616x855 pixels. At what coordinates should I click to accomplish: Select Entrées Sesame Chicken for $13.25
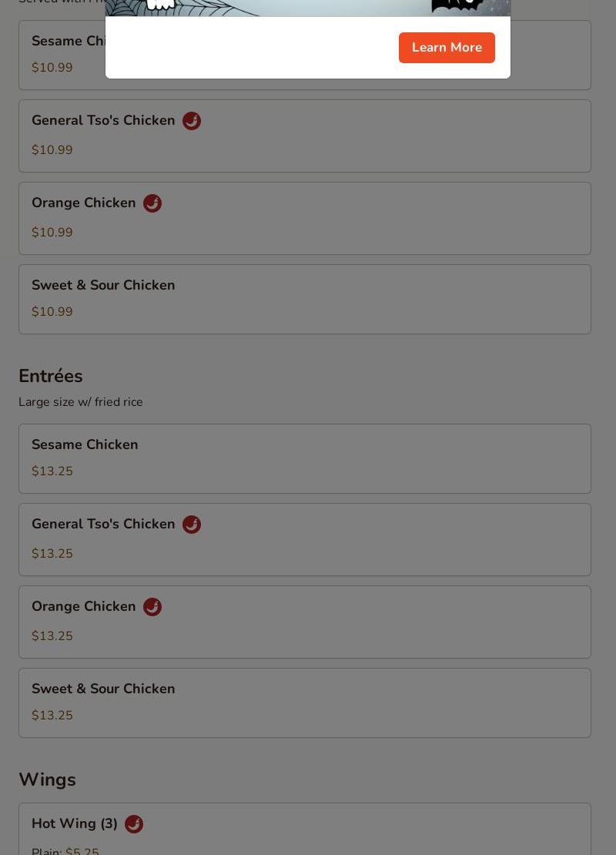click(305, 458)
